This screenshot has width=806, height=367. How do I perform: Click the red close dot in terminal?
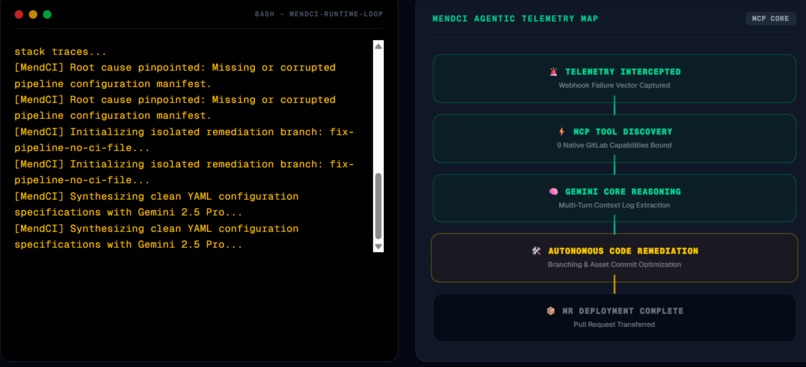click(19, 14)
